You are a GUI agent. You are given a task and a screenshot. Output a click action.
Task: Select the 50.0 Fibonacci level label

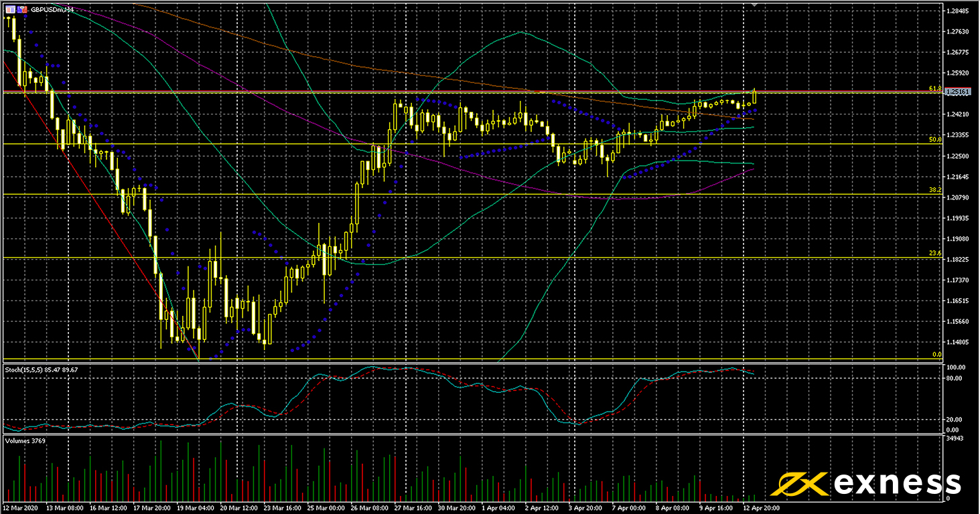[x=935, y=139]
